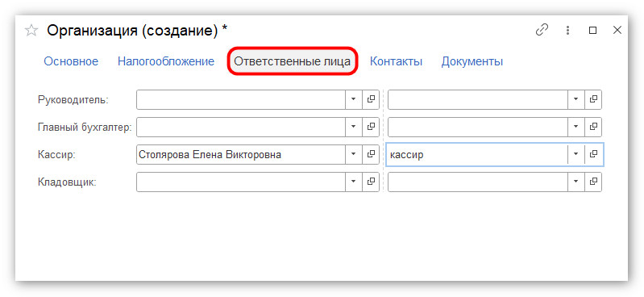Expand the Главный бухгалтер person dropdown
The image size is (644, 297).
[353, 127]
